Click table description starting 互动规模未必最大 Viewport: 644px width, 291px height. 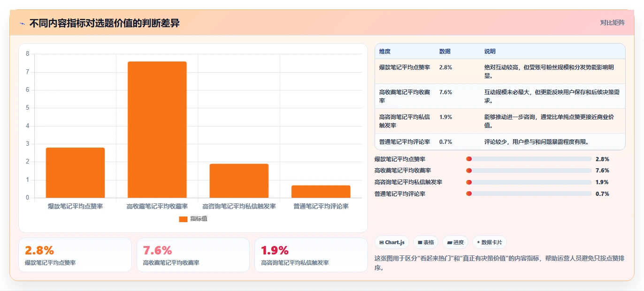[x=552, y=96]
